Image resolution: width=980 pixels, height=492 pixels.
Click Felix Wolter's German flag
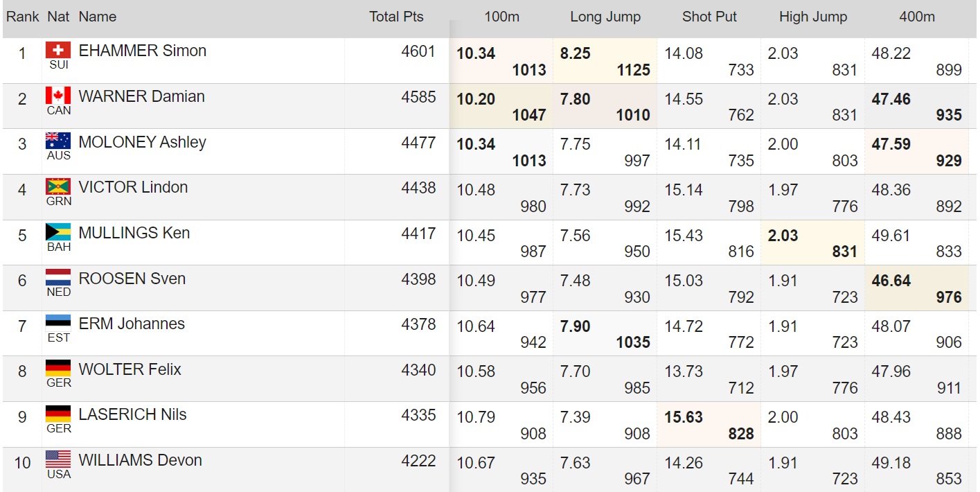tap(58, 369)
